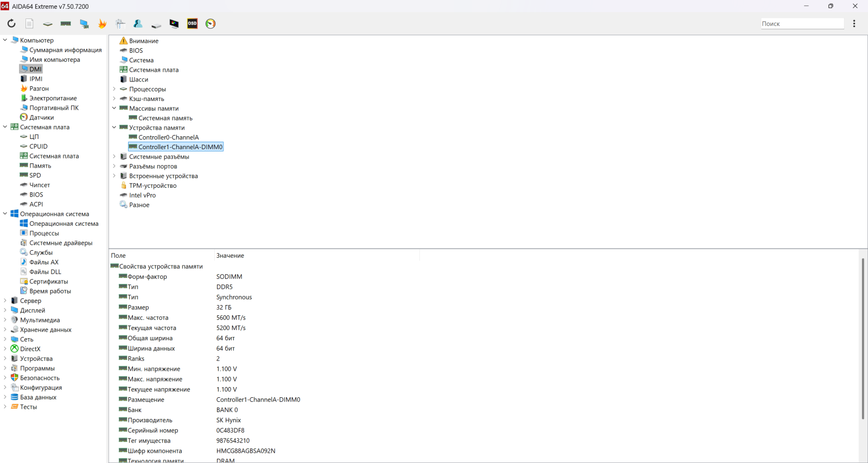Screen dimensions: 868x463
Task: Collapse the Системная плата tree category
Action: point(5,126)
